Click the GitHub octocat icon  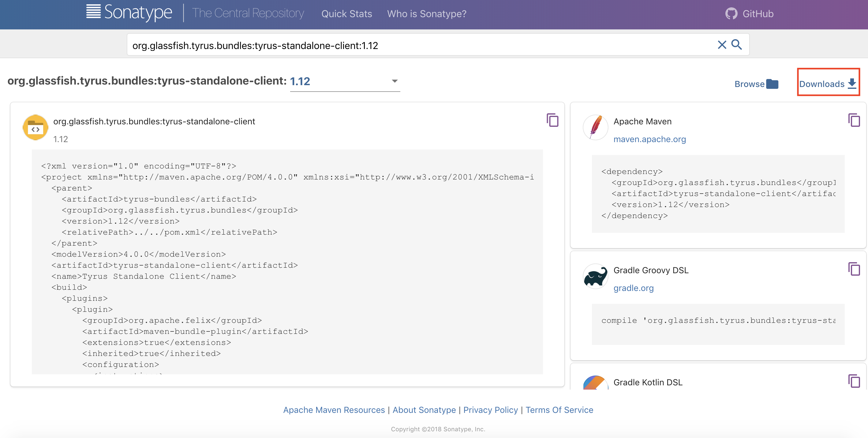pos(731,13)
